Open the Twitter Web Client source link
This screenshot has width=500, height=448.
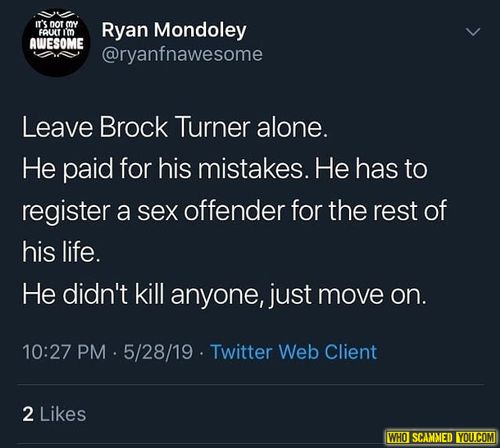pyautogui.click(x=294, y=352)
